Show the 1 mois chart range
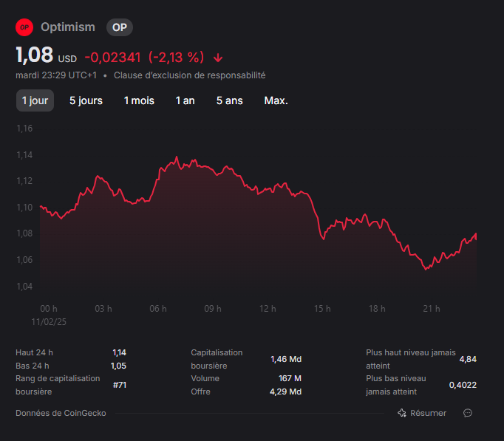Screen dimensions: 504x441 click(139, 100)
